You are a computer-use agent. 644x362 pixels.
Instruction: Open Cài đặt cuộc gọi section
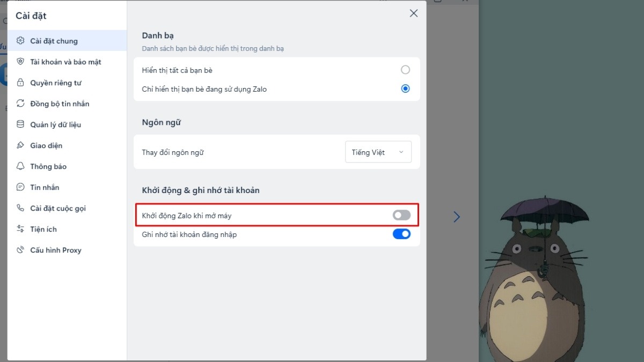point(67,208)
